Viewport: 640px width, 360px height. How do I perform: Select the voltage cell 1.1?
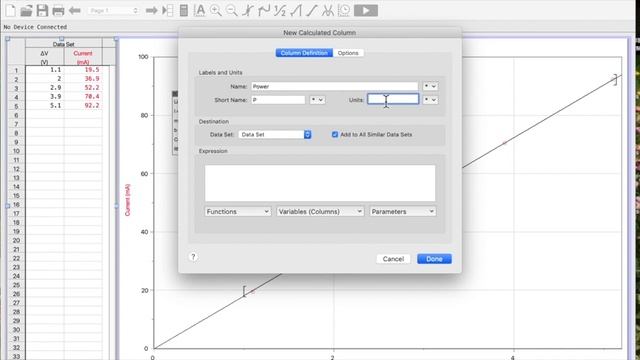point(44,70)
